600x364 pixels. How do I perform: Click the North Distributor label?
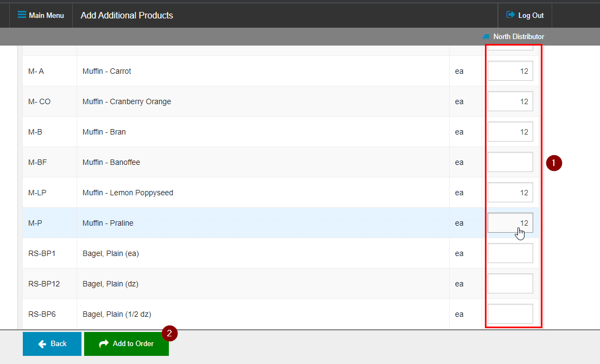pyautogui.click(x=519, y=36)
